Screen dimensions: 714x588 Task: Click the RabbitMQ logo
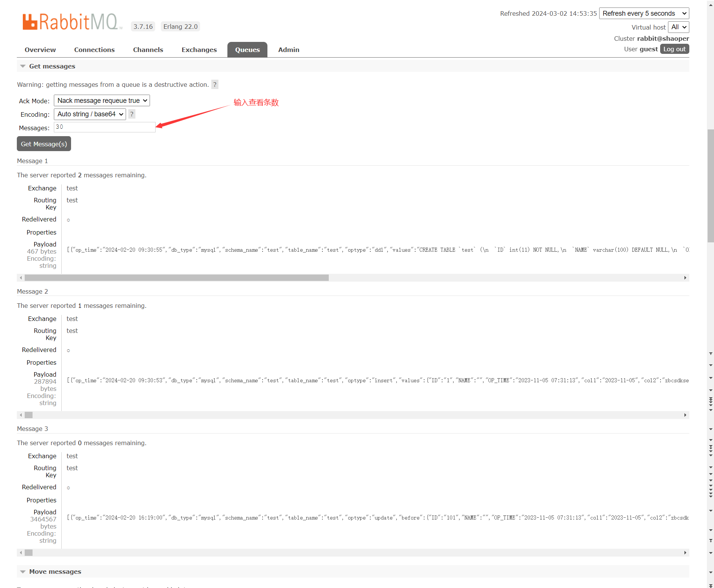72,22
